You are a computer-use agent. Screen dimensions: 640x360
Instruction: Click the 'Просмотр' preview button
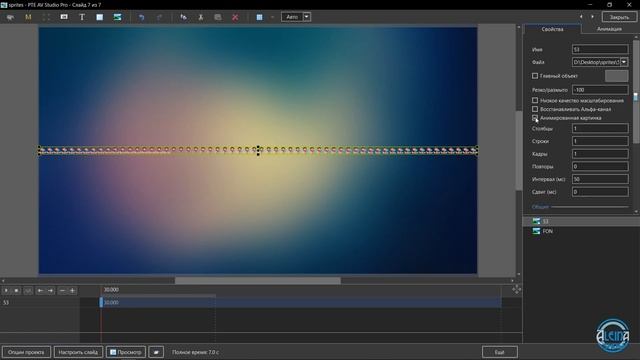(x=126, y=352)
